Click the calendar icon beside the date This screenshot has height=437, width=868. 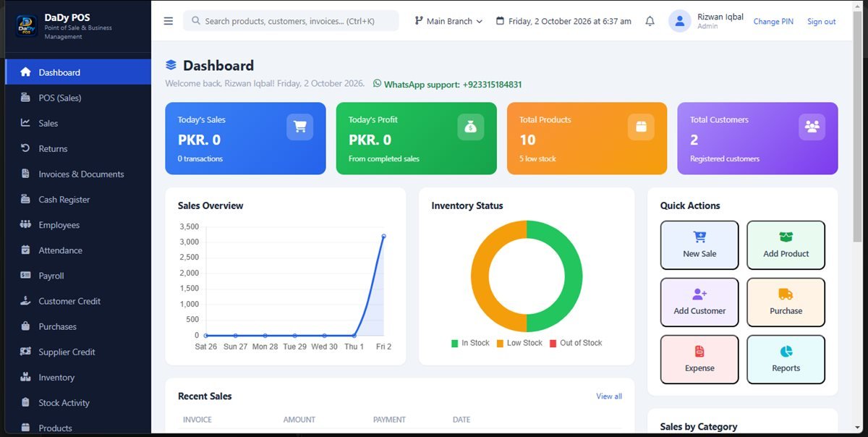(x=500, y=21)
